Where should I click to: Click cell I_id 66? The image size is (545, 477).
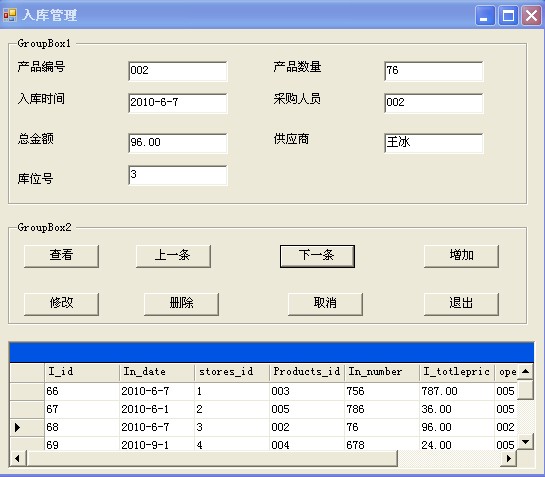click(x=82, y=391)
